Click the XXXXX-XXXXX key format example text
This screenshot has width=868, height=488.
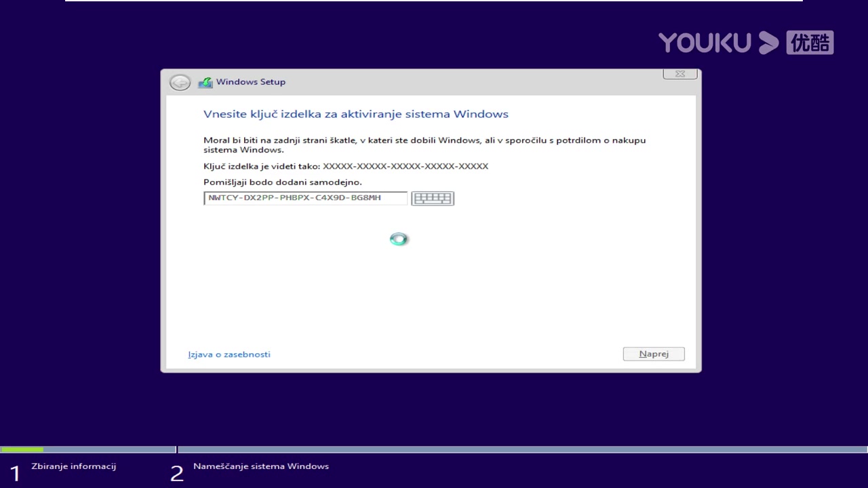tap(406, 166)
